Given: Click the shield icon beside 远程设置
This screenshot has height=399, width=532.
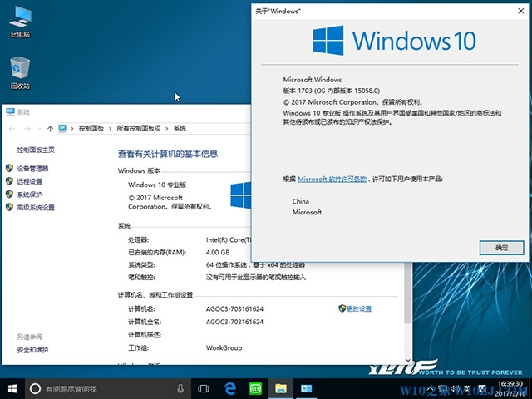Looking at the screenshot, I should pyautogui.click(x=9, y=181).
